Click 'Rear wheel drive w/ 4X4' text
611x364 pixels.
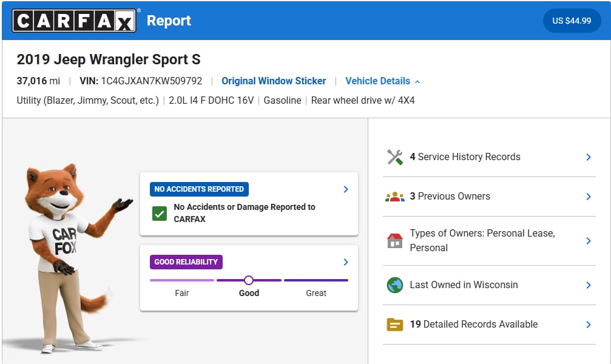[363, 100]
